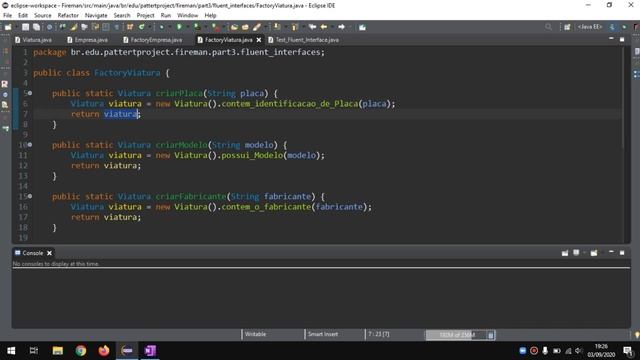Screen dimensions: 640x360
Task: Click Display Selected Console icon
Action: point(576,253)
